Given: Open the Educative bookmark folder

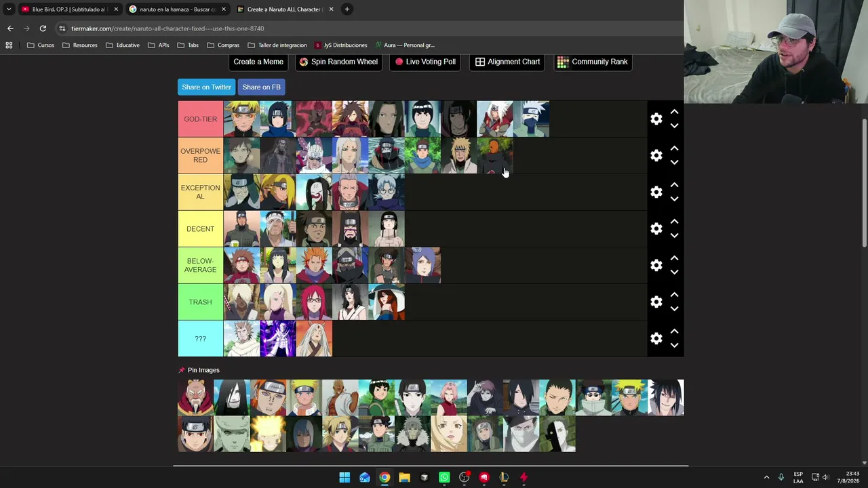Looking at the screenshot, I should tap(123, 45).
